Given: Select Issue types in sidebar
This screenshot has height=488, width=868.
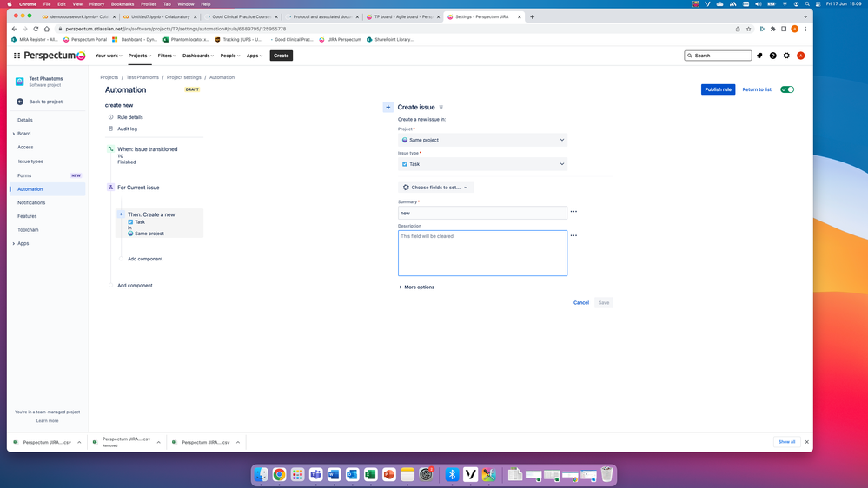Looking at the screenshot, I should pos(30,162).
